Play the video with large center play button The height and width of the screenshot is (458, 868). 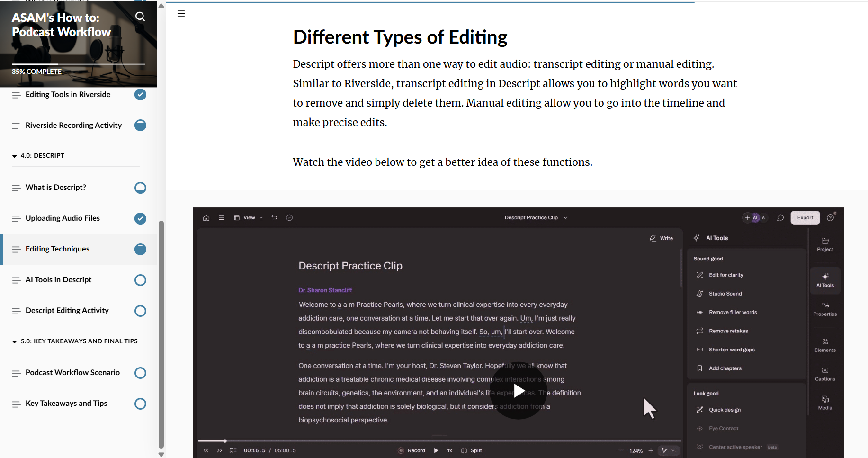(x=519, y=391)
